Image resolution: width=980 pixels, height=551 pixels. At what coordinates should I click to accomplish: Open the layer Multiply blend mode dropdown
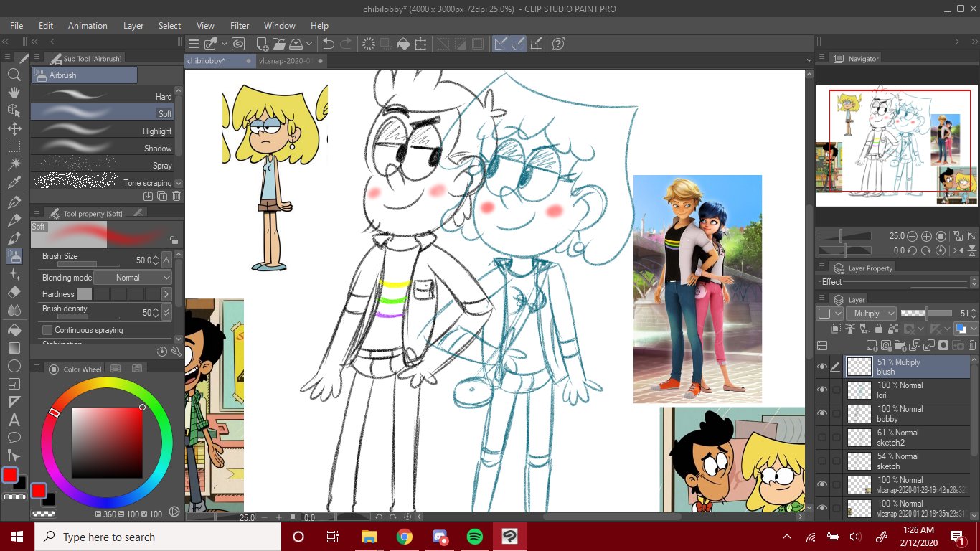click(871, 314)
